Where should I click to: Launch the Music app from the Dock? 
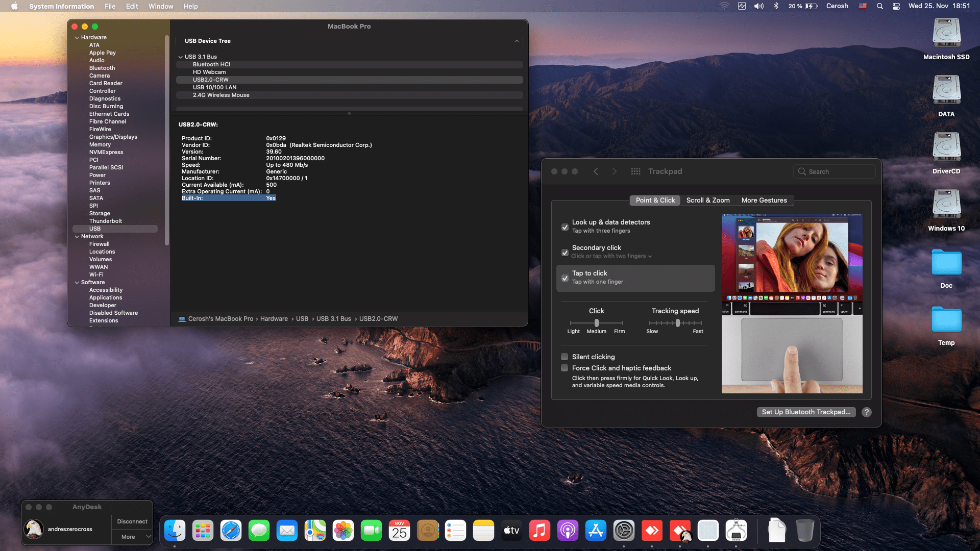540,530
